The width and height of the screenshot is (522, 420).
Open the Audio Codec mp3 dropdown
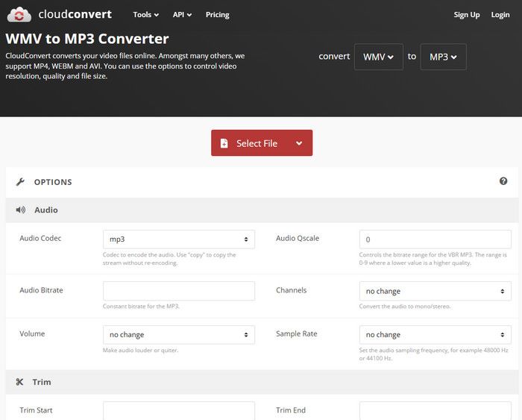pyautogui.click(x=179, y=239)
